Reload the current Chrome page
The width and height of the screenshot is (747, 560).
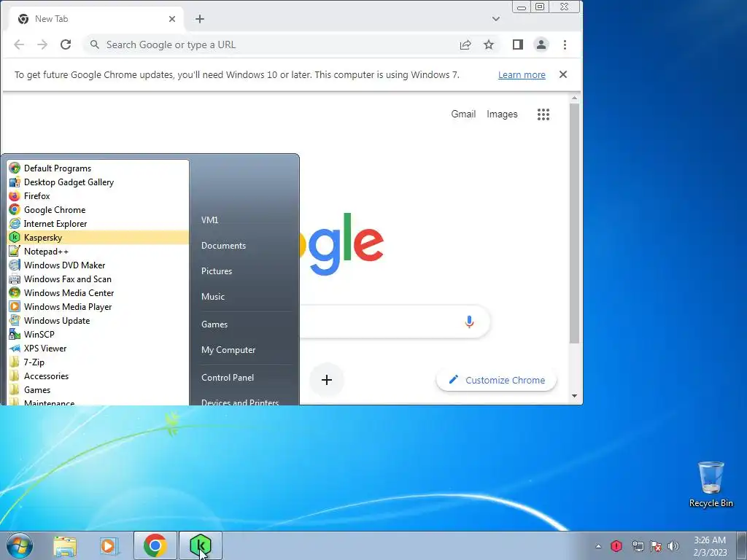click(66, 44)
